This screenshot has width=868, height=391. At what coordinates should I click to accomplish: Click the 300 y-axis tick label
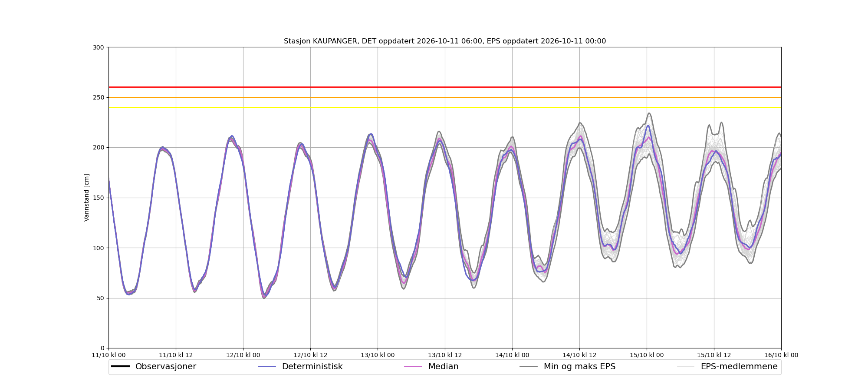coord(99,47)
